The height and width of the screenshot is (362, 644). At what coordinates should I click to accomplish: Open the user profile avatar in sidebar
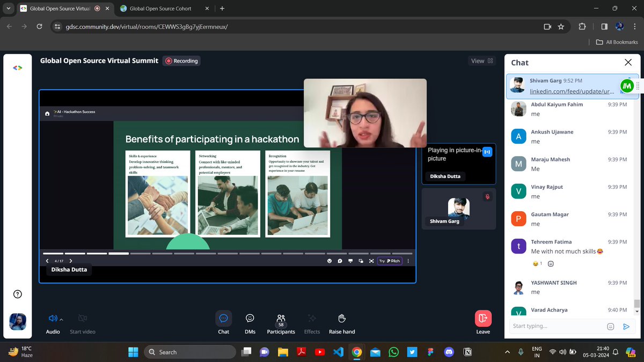point(18,322)
